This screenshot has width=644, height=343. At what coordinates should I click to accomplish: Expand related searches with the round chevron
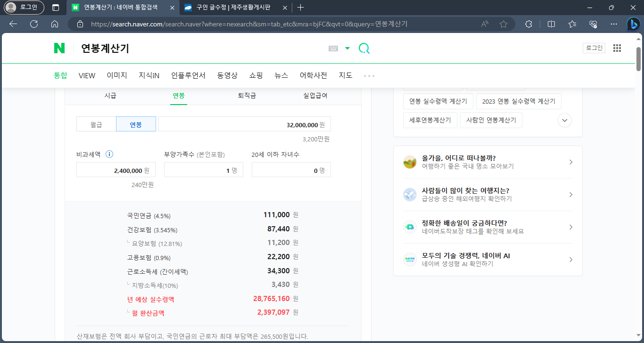pos(565,120)
